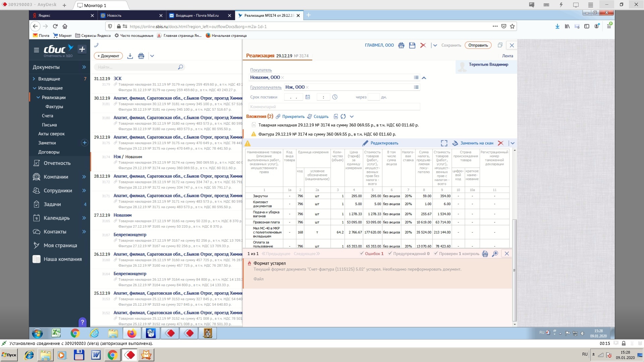This screenshot has height=362, width=644.
Task: Delete document via red X in header
Action: [x=423, y=45]
